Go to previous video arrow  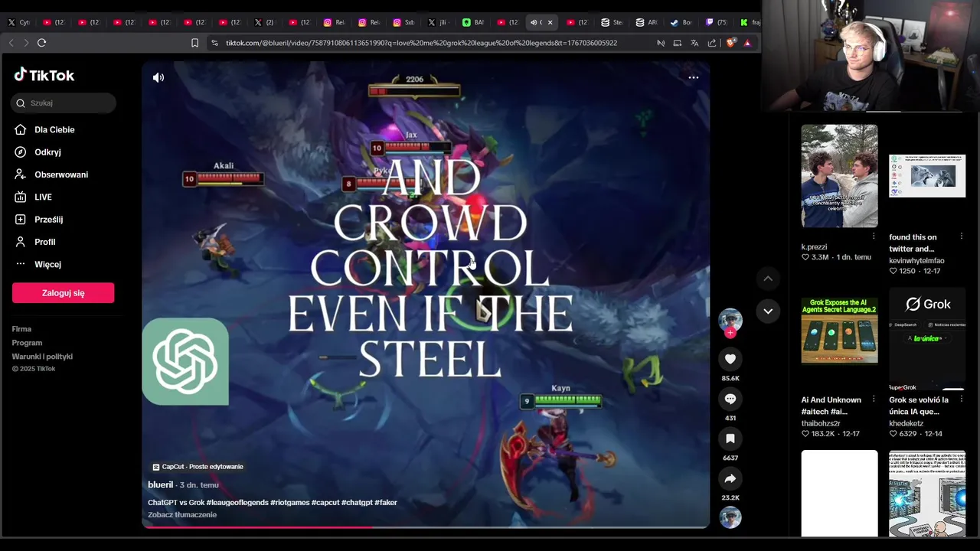point(768,279)
